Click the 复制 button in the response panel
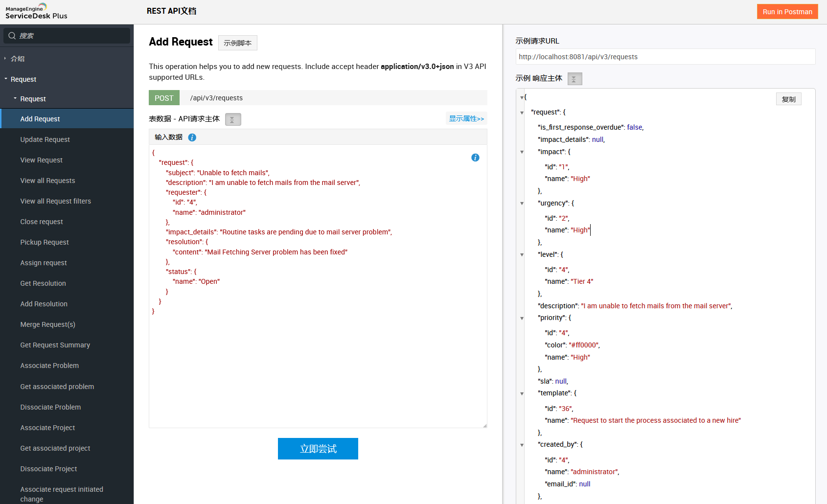 pyautogui.click(x=788, y=99)
